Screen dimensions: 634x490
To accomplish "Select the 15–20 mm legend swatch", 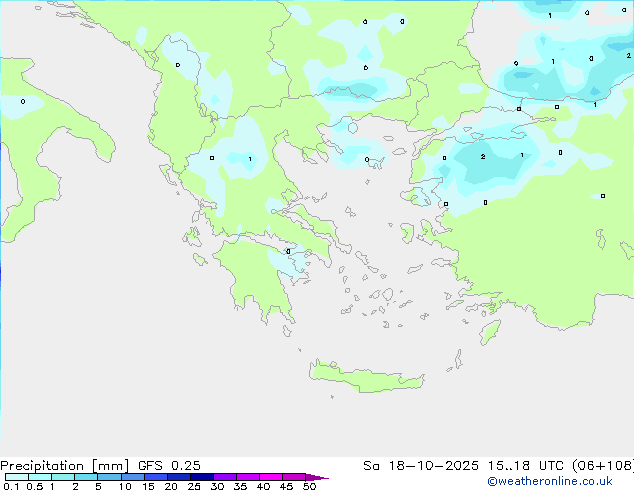I will 155,477.
